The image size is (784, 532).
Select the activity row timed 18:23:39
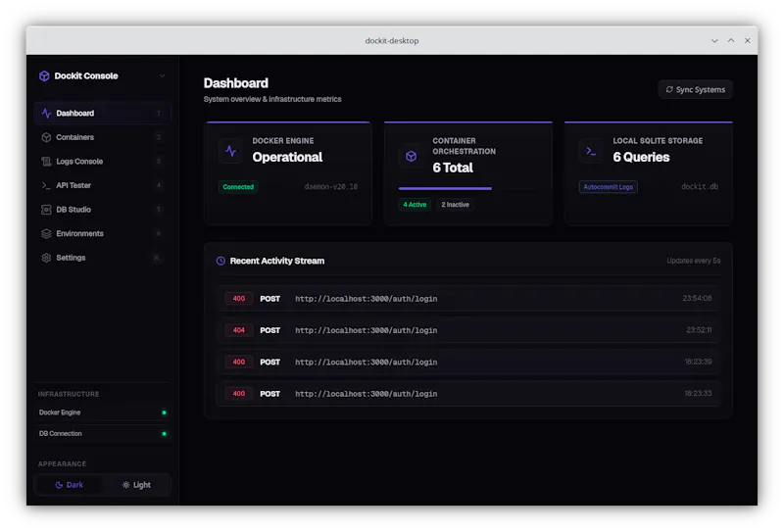468,362
